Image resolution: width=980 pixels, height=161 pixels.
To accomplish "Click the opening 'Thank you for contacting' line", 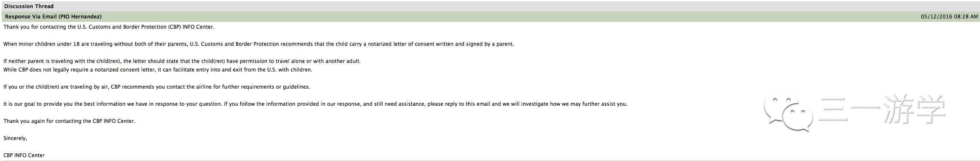I will 109,27.
